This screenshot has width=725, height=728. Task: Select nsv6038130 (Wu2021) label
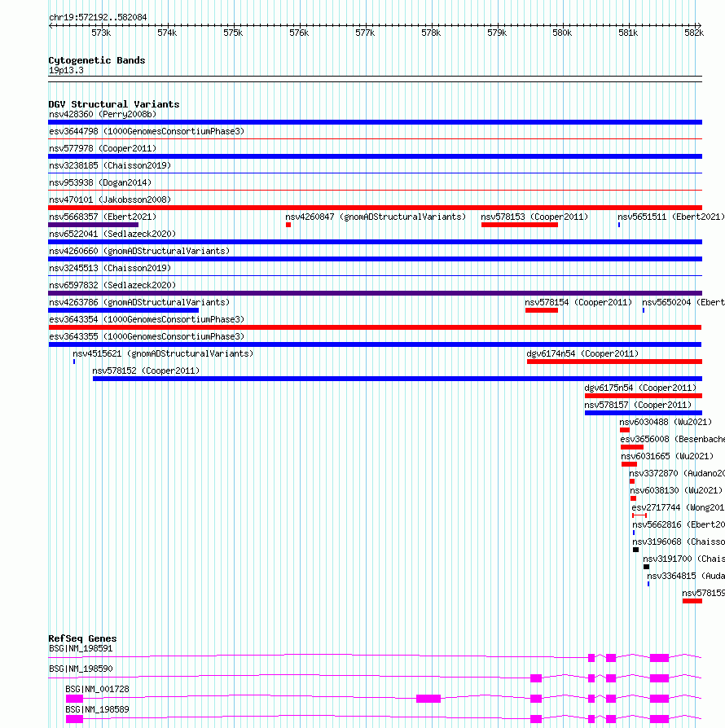coord(676,491)
